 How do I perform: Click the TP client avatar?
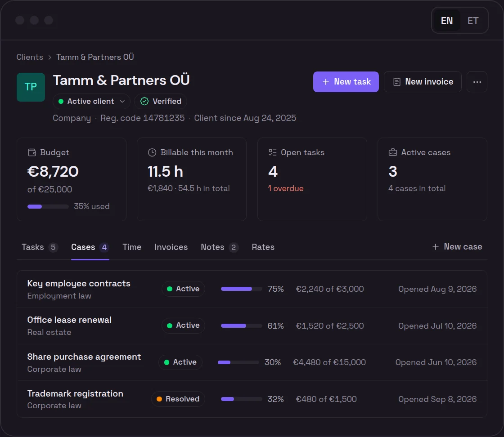point(31,87)
